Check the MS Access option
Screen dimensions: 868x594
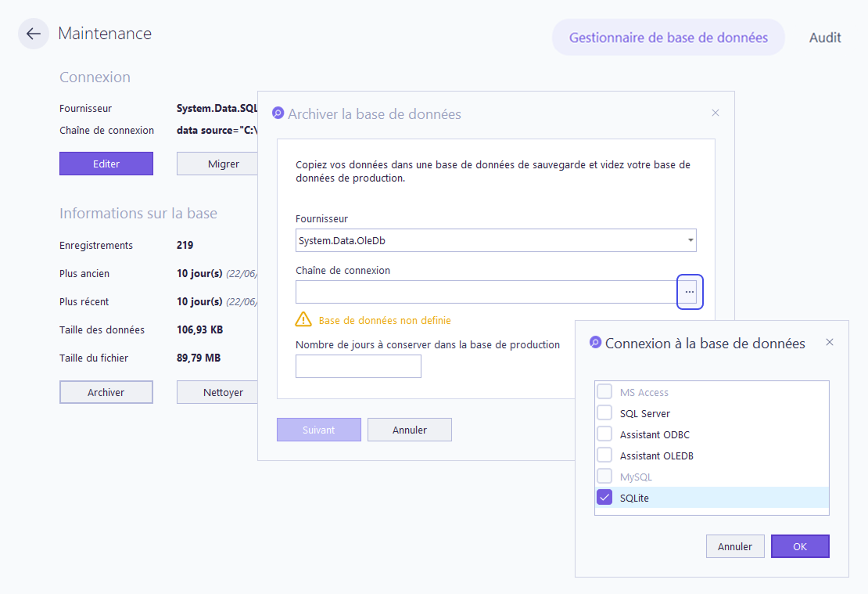(x=604, y=392)
